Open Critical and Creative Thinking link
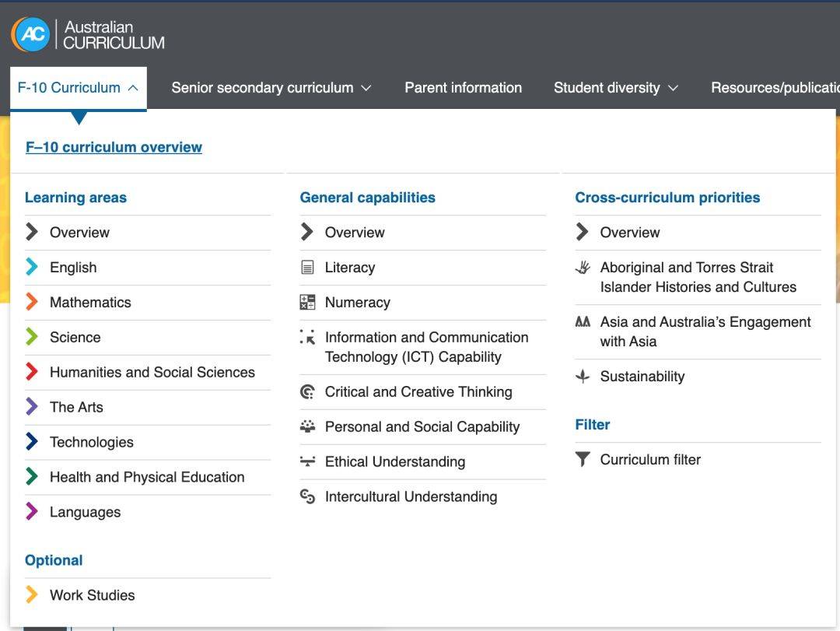The width and height of the screenshot is (840, 631). click(x=418, y=392)
